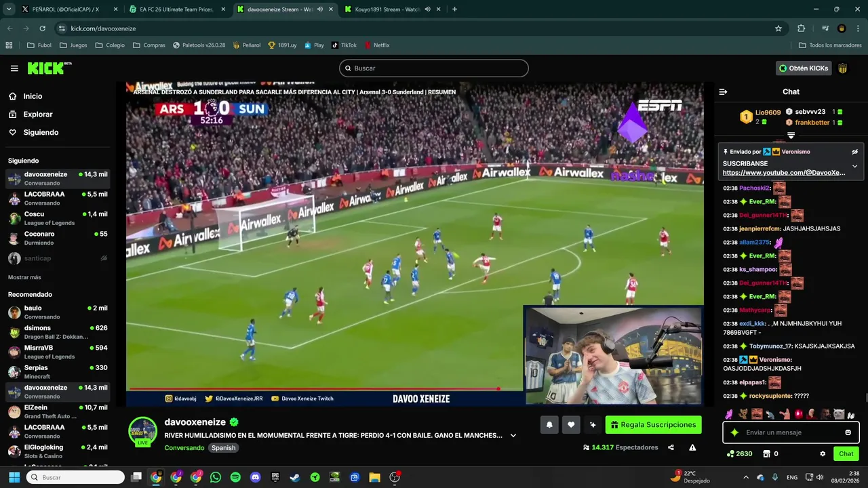
Task: Mute the Kouyo1891 tab audio icon
Action: [427, 9]
